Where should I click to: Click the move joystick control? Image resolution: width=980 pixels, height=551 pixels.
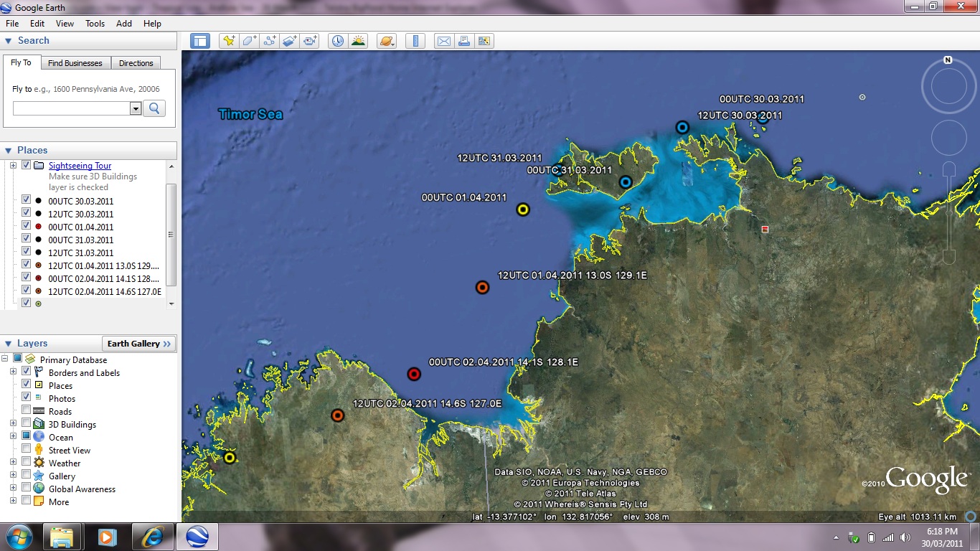tap(949, 137)
